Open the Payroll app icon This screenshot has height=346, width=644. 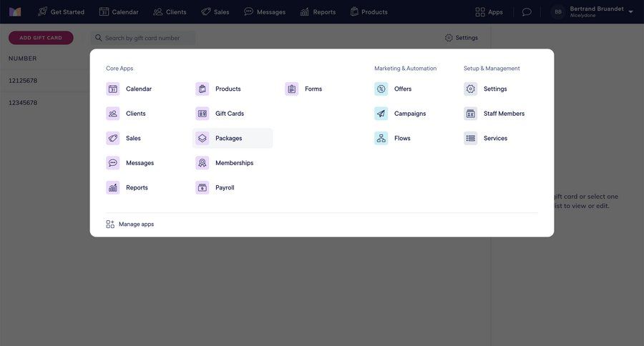202,187
